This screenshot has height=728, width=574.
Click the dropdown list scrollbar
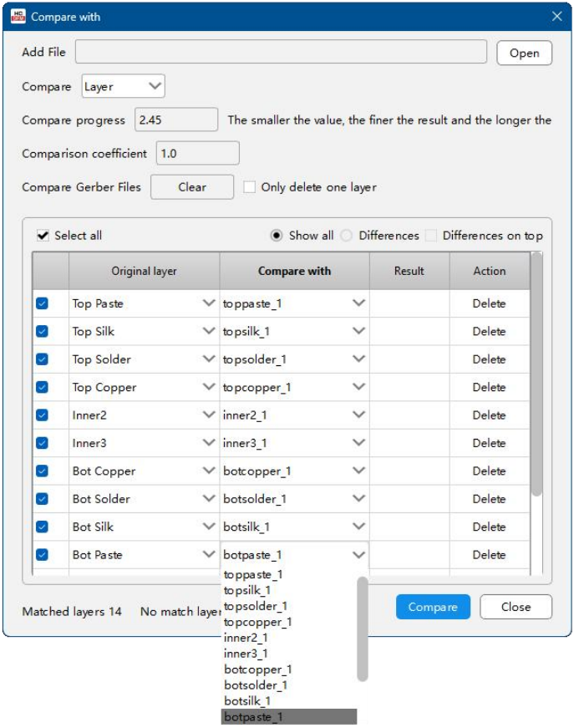(x=362, y=627)
